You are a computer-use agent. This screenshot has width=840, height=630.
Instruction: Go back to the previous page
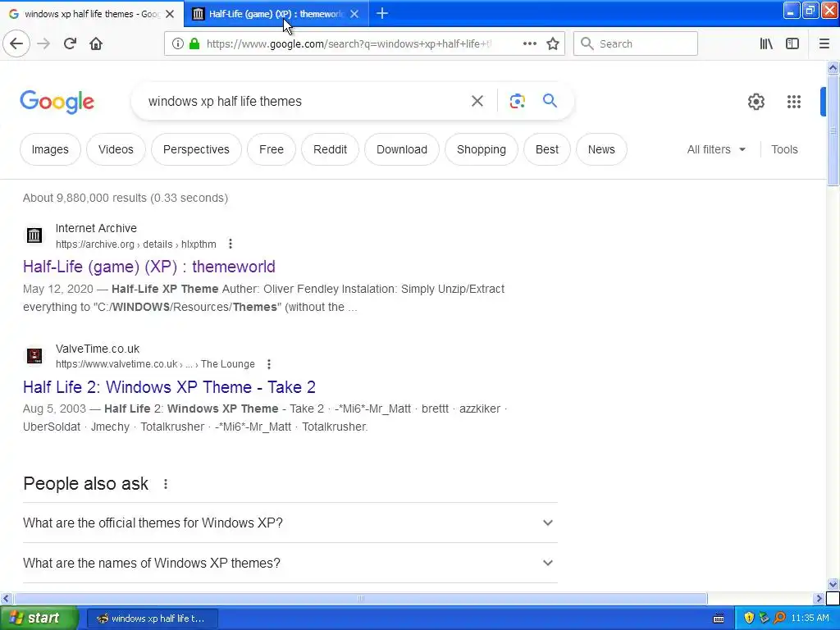click(16, 43)
